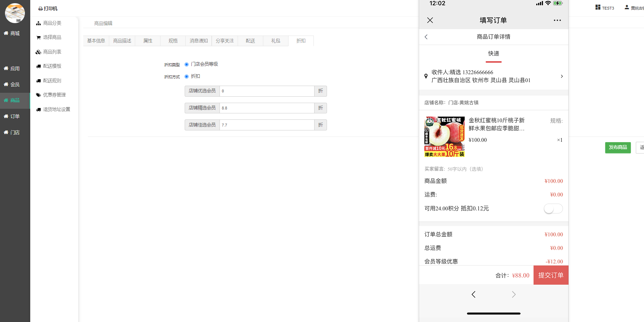Viewport: 644px width, 322px height.
Task: Click the green 发布商品 button
Action: (618, 147)
